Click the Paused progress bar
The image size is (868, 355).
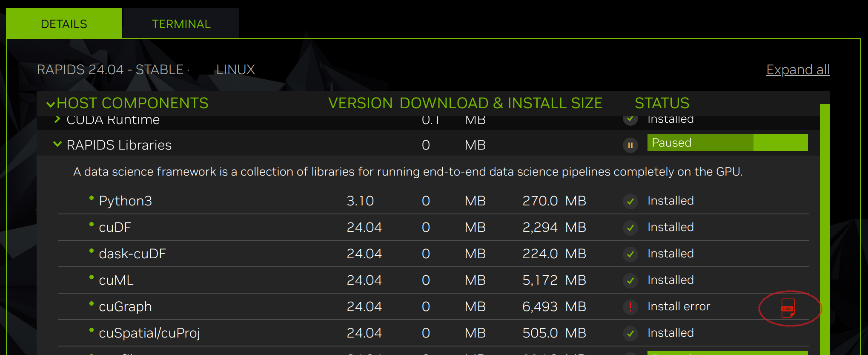727,143
